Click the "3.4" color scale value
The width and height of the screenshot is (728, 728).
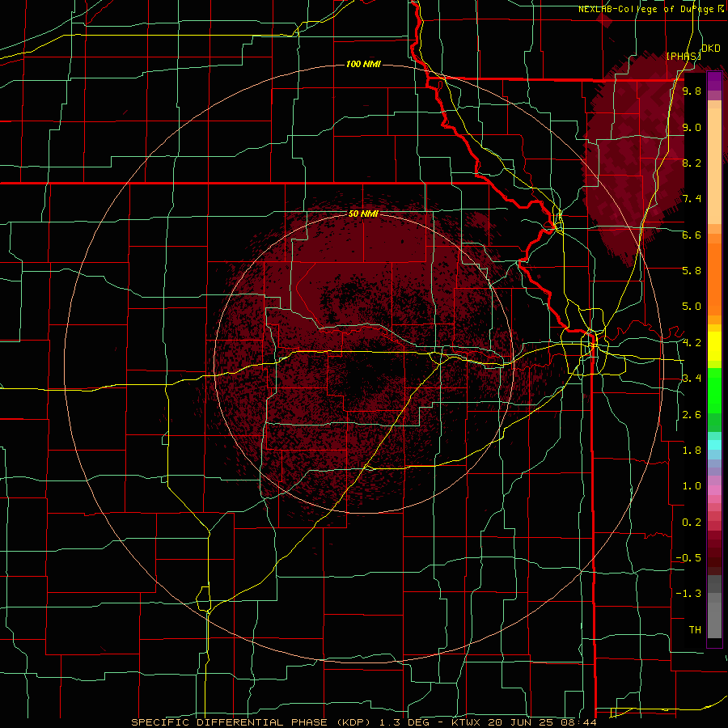click(692, 379)
